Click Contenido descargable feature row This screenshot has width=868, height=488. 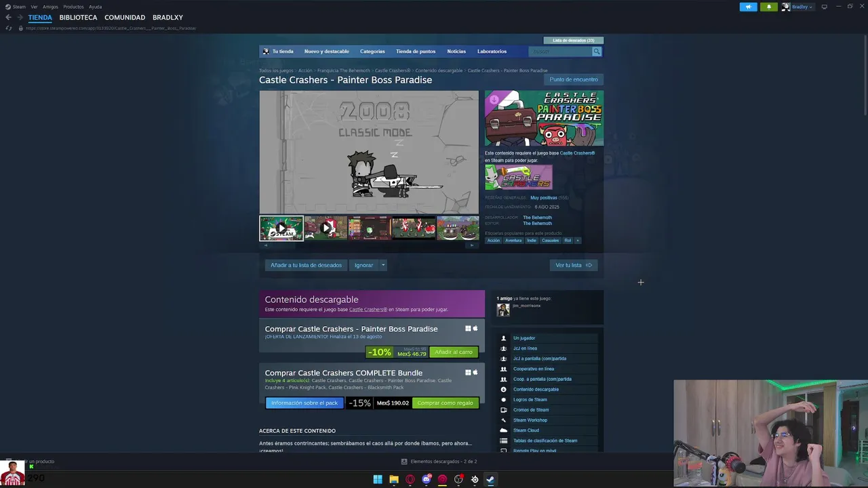pos(549,389)
